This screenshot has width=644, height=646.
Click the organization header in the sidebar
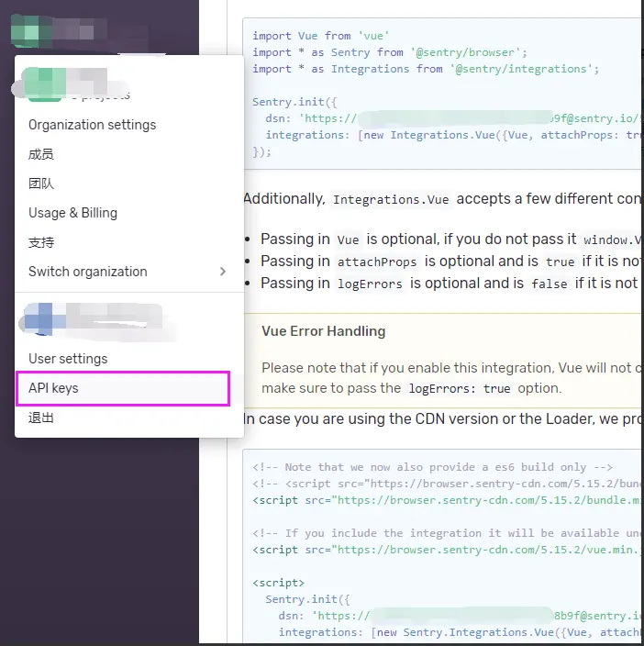click(81, 31)
